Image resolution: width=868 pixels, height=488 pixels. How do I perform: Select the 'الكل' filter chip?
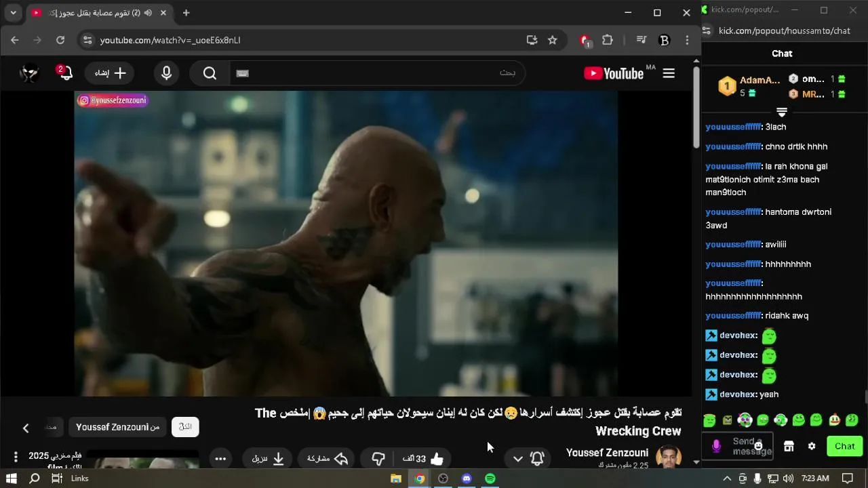[185, 427]
